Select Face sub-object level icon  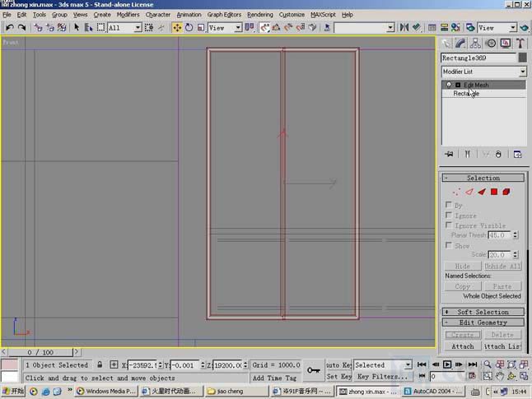(482, 193)
